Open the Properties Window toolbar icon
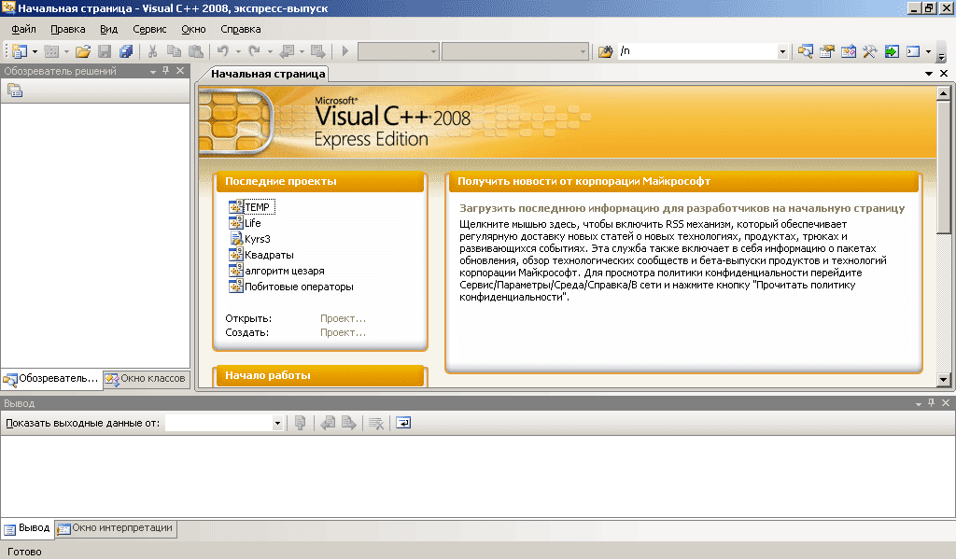 point(827,51)
